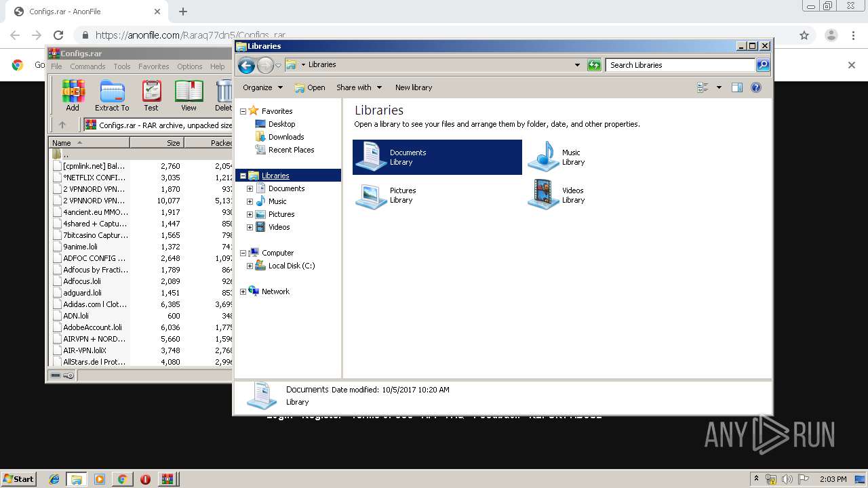This screenshot has width=868, height=488.
Task: Click the Search Libraries input field
Action: coord(680,65)
